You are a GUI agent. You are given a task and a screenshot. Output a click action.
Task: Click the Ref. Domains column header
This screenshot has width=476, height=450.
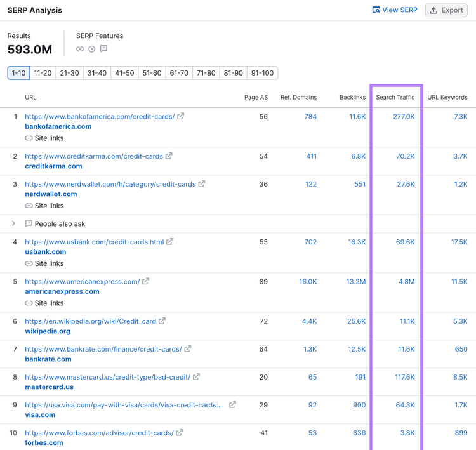(x=298, y=97)
